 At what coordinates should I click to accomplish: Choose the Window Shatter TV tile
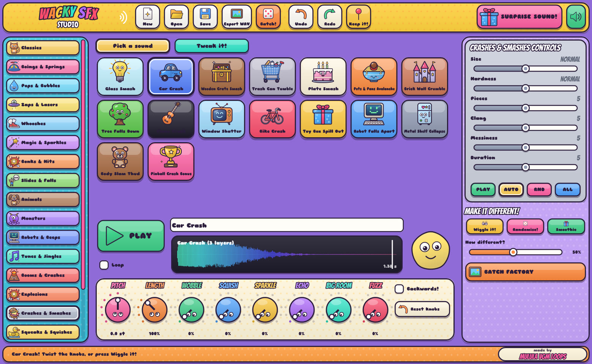[x=222, y=119]
